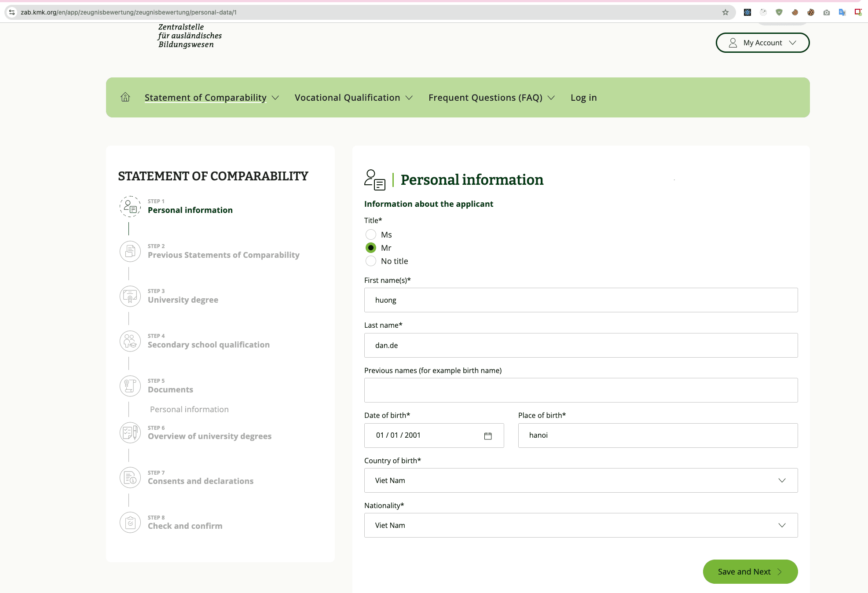
Task: Open the Frequent Questions (FAQ) menu
Action: pos(491,98)
